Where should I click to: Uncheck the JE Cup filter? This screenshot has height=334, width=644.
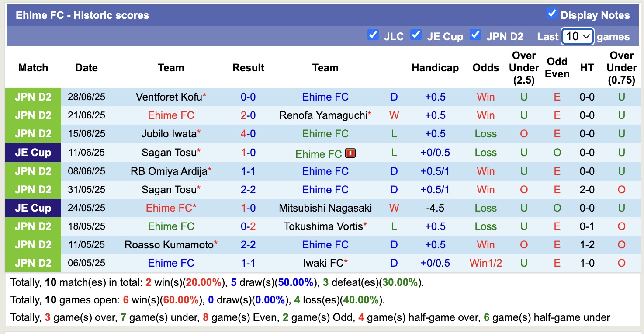pos(416,35)
